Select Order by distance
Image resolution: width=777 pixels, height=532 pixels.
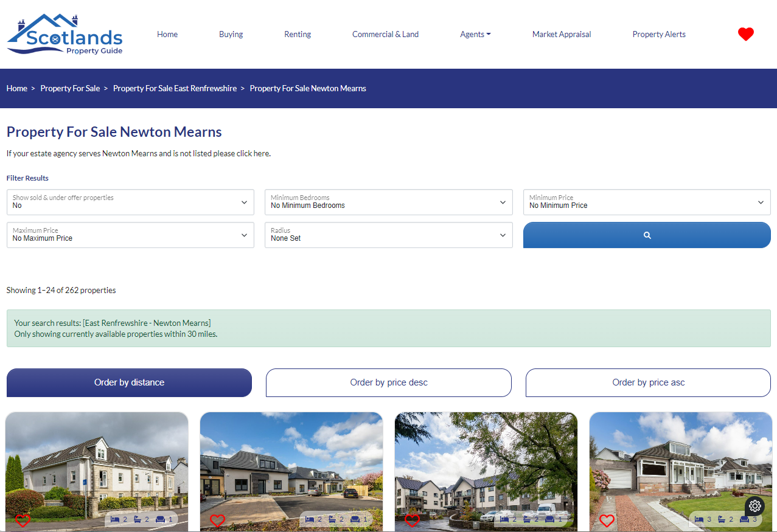tap(129, 382)
